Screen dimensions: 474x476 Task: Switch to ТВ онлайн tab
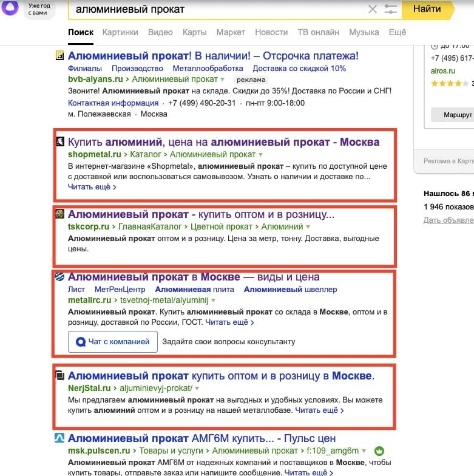(318, 32)
